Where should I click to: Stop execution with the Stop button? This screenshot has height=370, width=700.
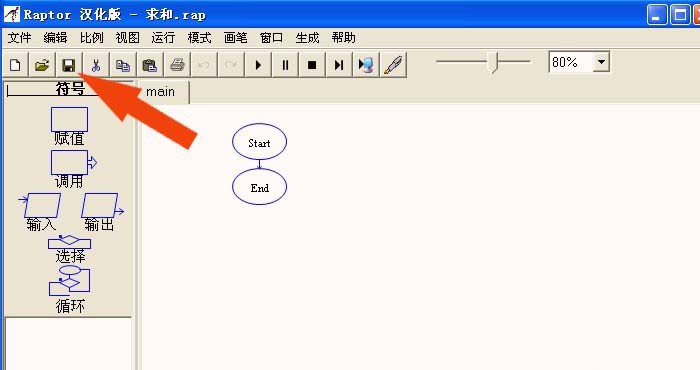(312, 65)
